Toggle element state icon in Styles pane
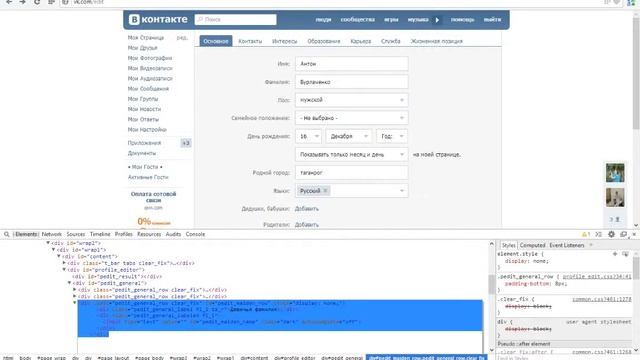Image resolution: width=640 pixels, height=360 pixels. pos(625,254)
